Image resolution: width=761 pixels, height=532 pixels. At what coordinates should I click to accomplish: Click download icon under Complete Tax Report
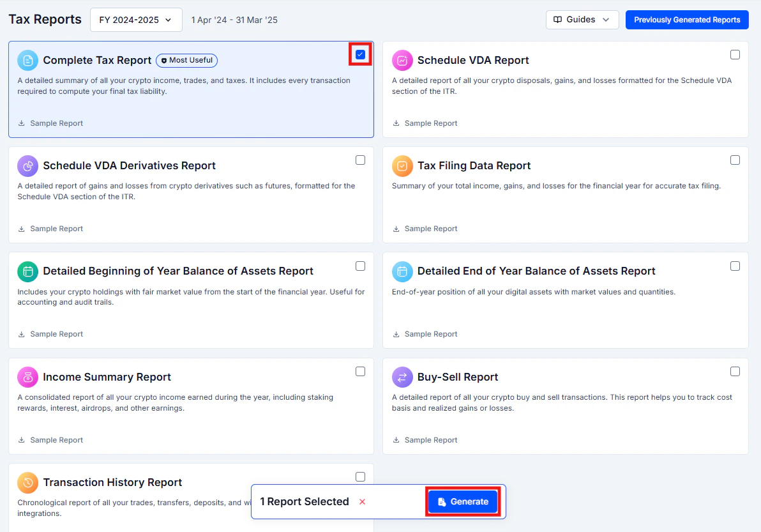tap(21, 123)
